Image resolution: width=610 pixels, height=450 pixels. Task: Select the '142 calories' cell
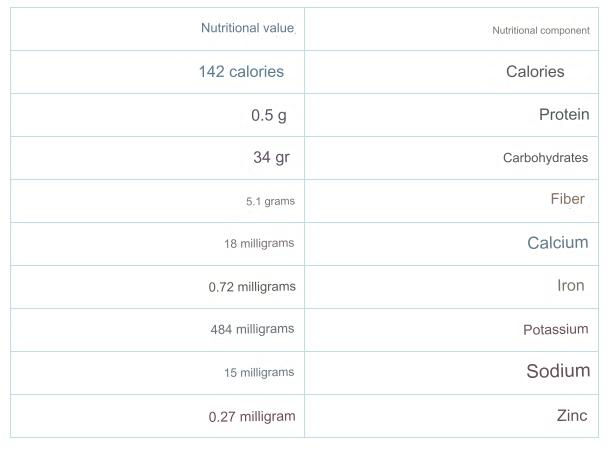(241, 72)
